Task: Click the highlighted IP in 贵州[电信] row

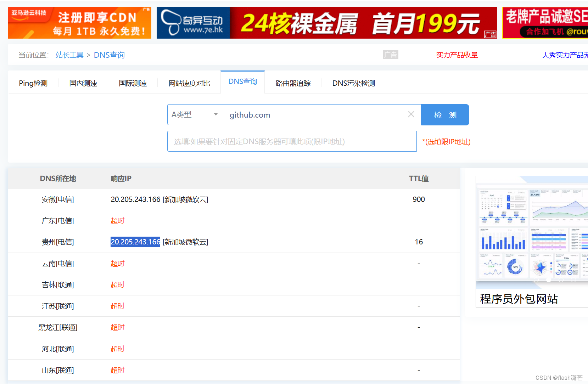Action: tap(135, 242)
